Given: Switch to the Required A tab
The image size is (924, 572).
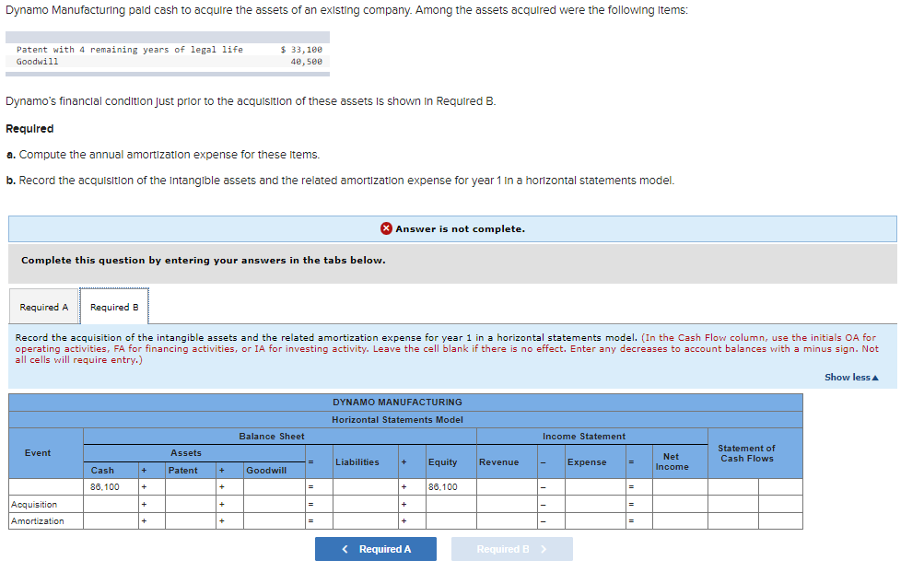Looking at the screenshot, I should (44, 307).
